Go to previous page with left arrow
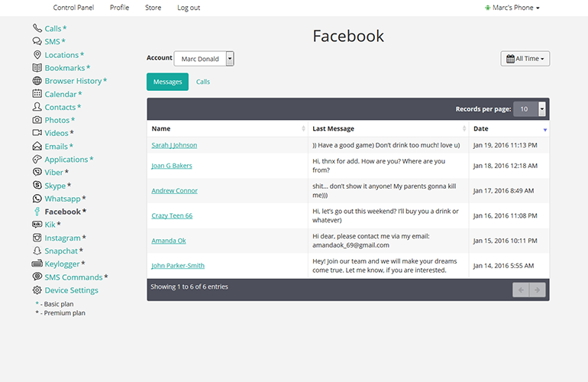The image size is (588, 382). coord(521,290)
